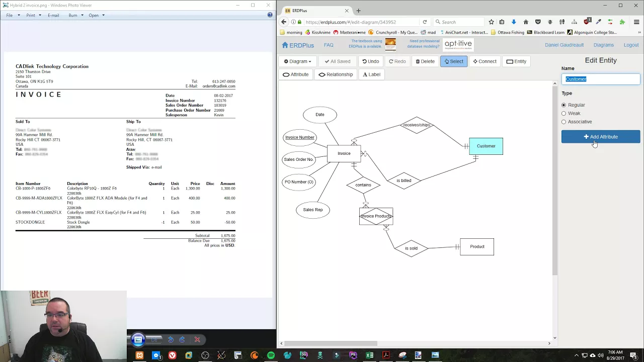
Task: Click the Add Attribute button
Action: click(x=601, y=137)
